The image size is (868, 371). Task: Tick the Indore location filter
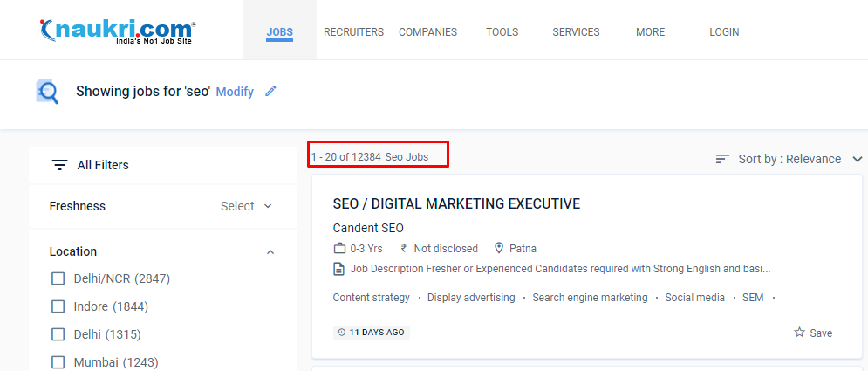point(58,306)
